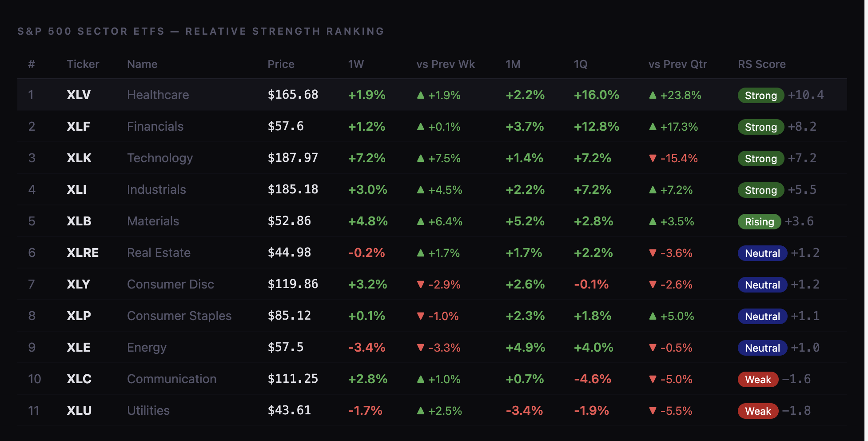Open the Consumer Staples sector name
The width and height of the screenshot is (868, 441).
tap(179, 316)
